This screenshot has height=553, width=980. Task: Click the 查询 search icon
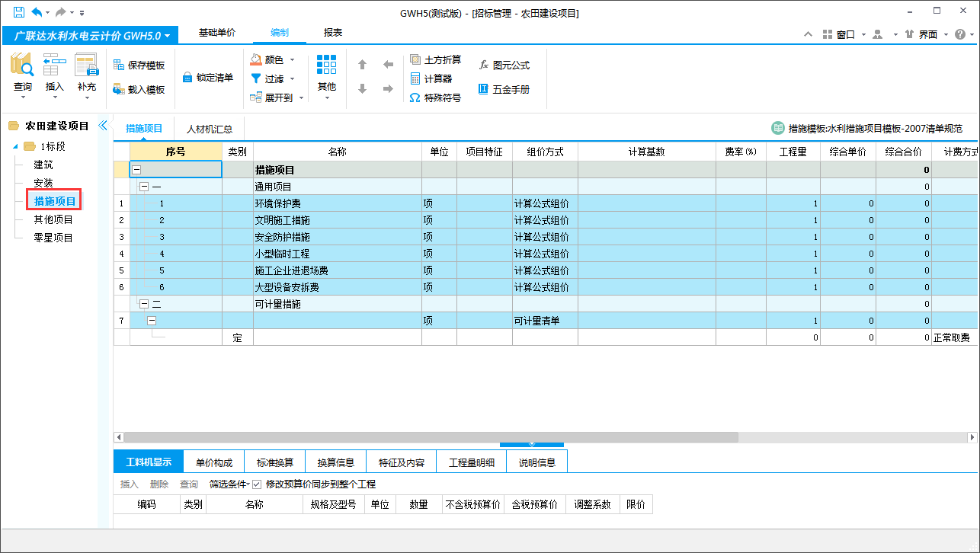(22, 66)
